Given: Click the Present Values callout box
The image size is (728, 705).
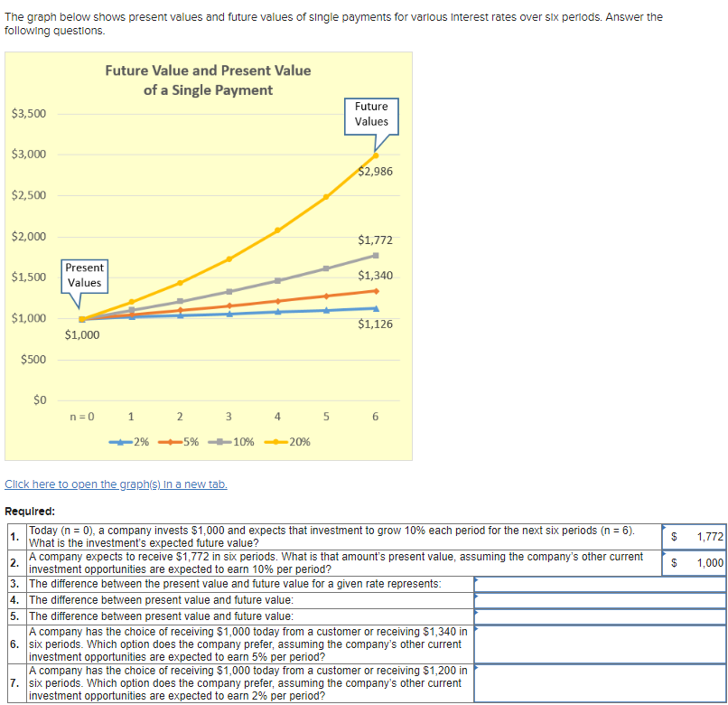Looking at the screenshot, I should (x=84, y=275).
